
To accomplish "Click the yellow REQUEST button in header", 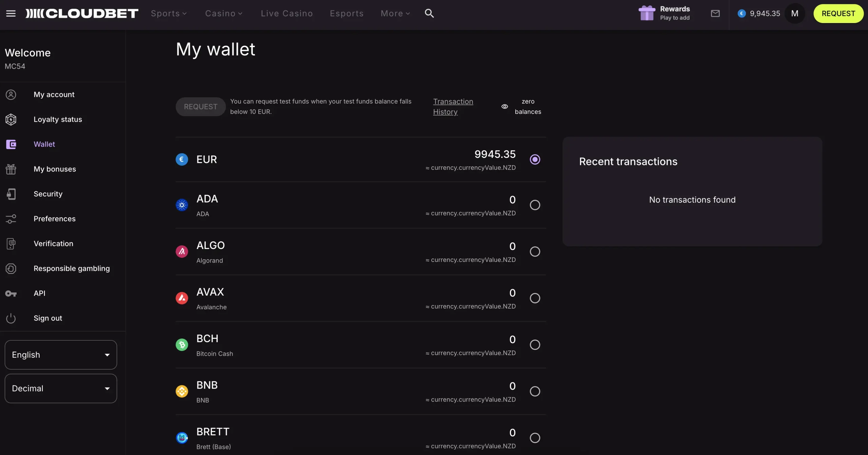I will tap(838, 13).
